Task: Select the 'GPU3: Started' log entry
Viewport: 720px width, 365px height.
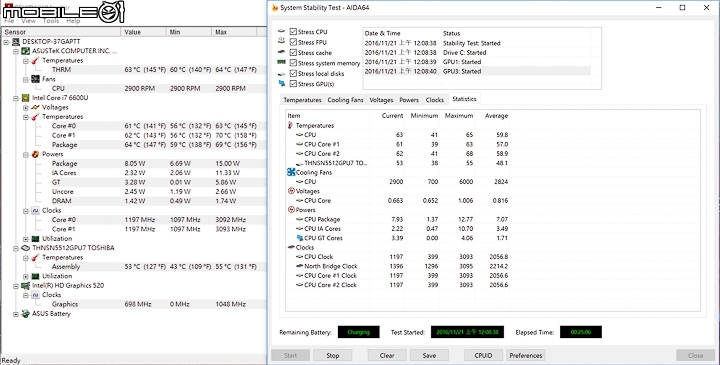Action: point(477,71)
